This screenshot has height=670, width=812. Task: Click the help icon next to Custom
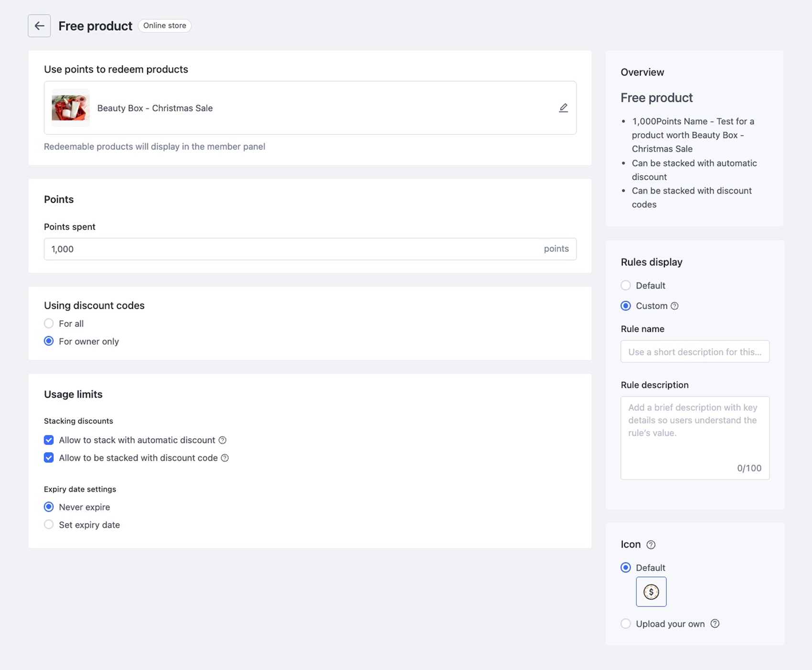pos(674,306)
